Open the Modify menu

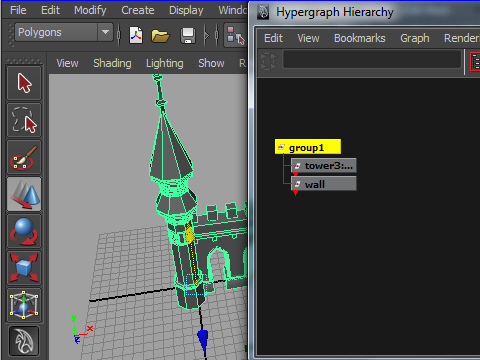click(90, 10)
